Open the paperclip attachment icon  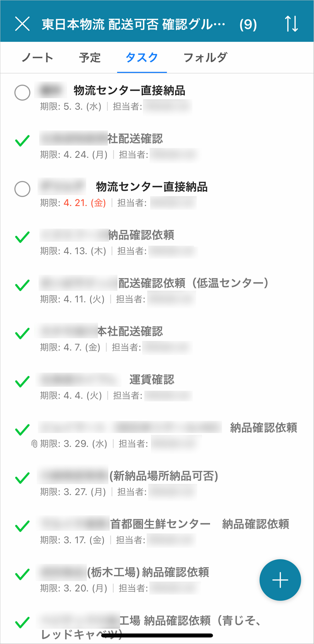tap(34, 444)
